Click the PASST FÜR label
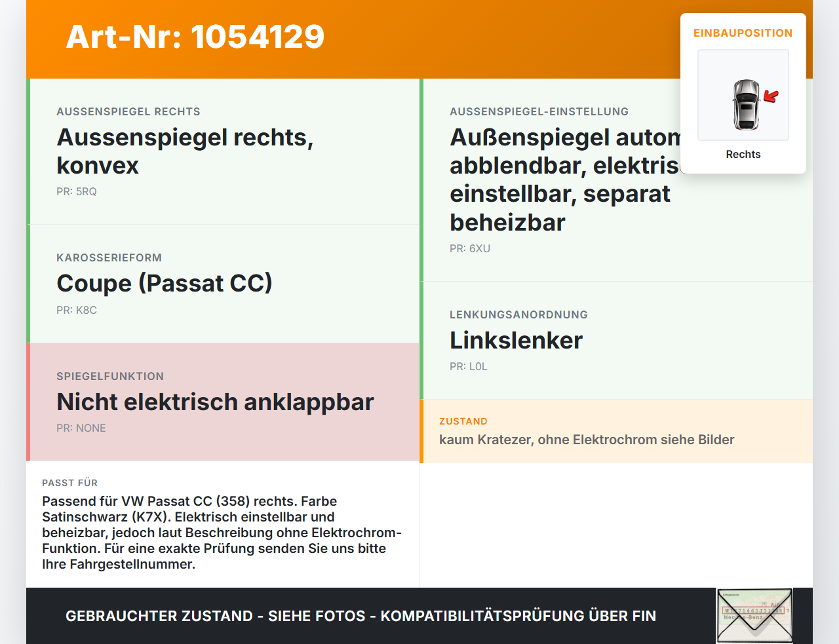 click(70, 483)
